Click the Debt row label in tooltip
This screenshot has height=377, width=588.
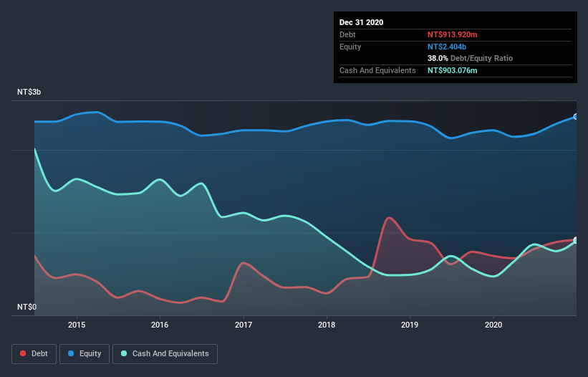click(347, 34)
